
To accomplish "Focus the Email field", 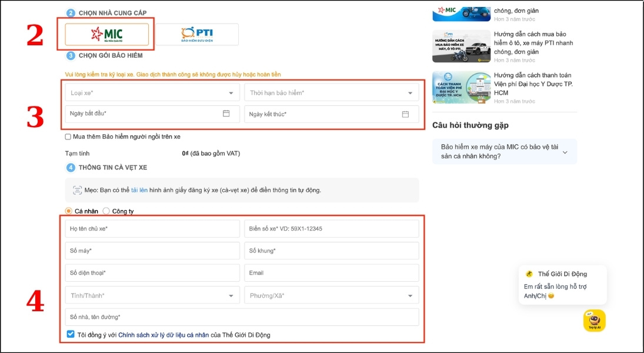I will point(332,273).
